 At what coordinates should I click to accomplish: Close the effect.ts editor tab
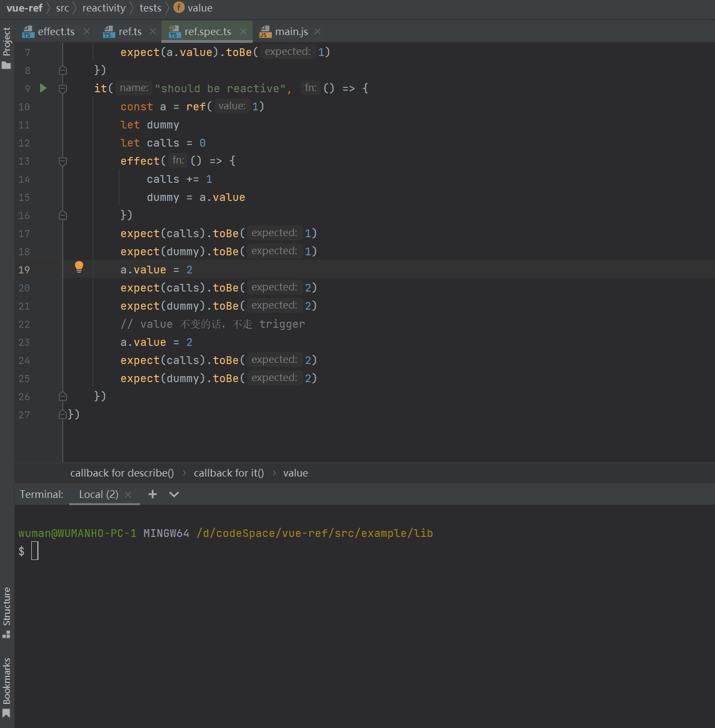tap(87, 32)
